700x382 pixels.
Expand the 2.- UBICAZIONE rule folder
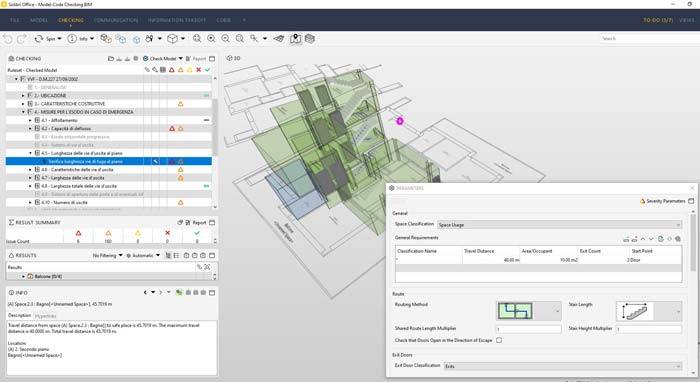(x=23, y=96)
